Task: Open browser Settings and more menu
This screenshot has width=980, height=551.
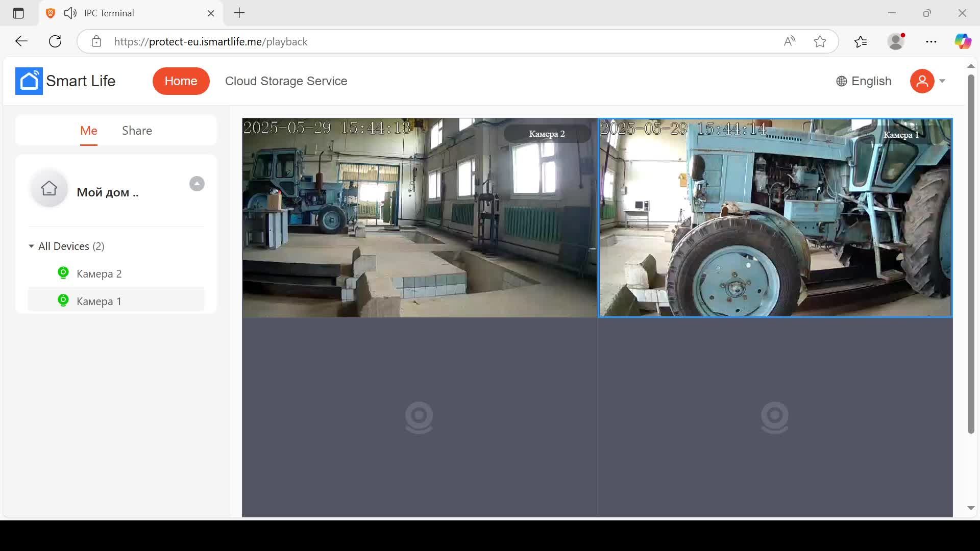Action: pyautogui.click(x=931, y=41)
